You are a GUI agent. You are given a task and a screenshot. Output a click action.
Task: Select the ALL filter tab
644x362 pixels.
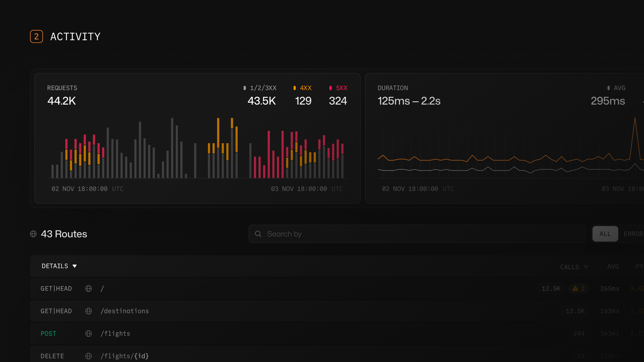coord(605,234)
